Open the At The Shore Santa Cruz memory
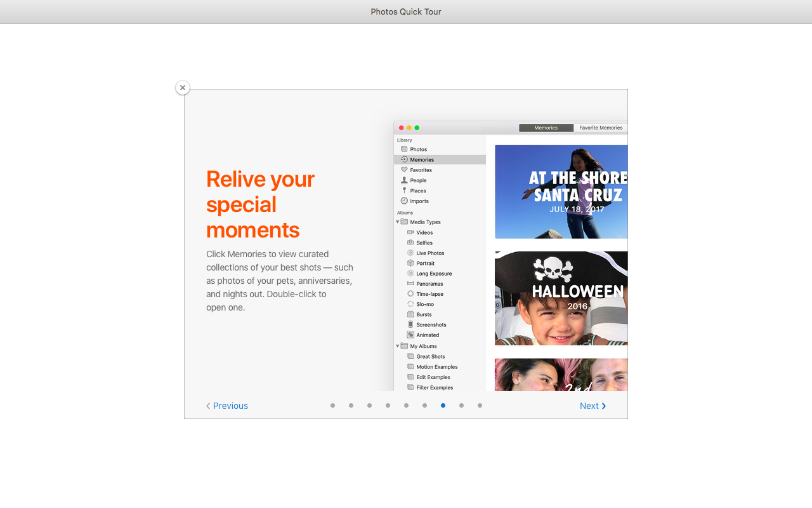Image resolution: width=812 pixels, height=508 pixels. pyautogui.click(x=561, y=192)
